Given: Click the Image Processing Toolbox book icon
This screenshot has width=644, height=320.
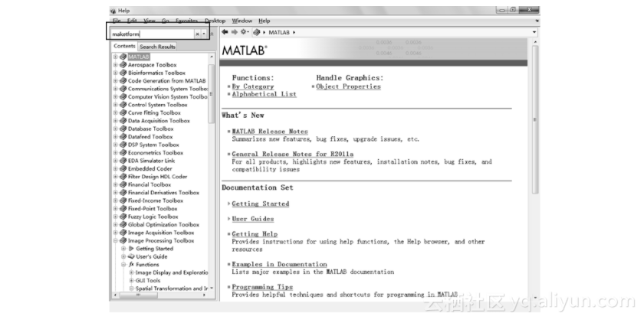Looking at the screenshot, I should 123,241.
